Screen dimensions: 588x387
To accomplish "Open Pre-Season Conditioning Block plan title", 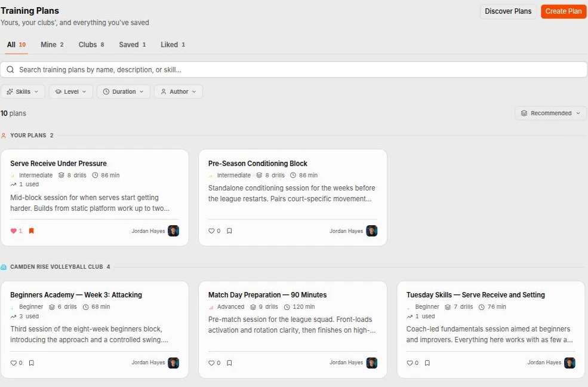I will coord(258,164).
